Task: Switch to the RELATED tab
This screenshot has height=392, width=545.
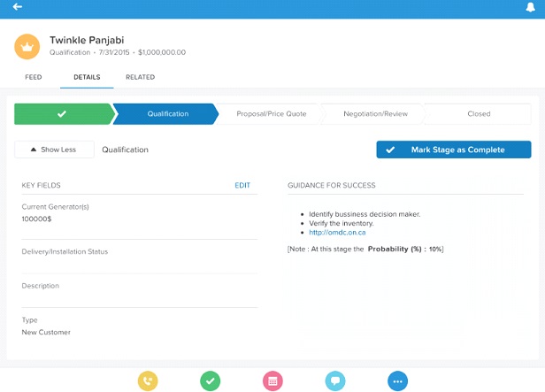Action: click(140, 78)
